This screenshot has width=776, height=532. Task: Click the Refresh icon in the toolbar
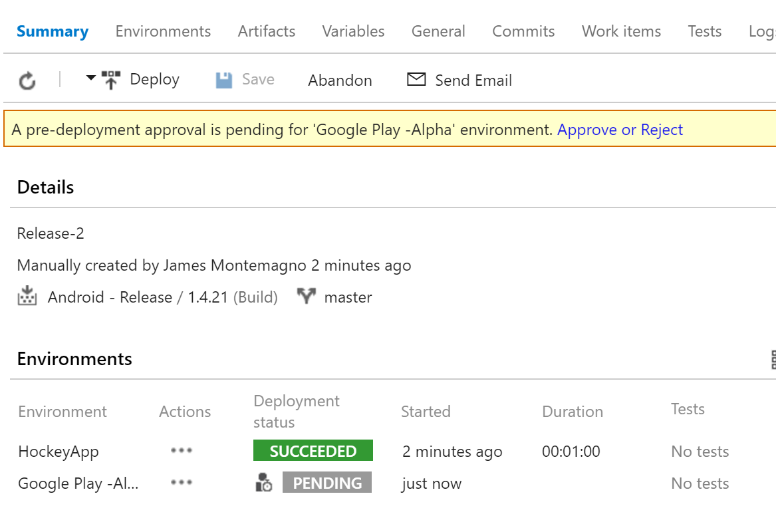pos(27,79)
